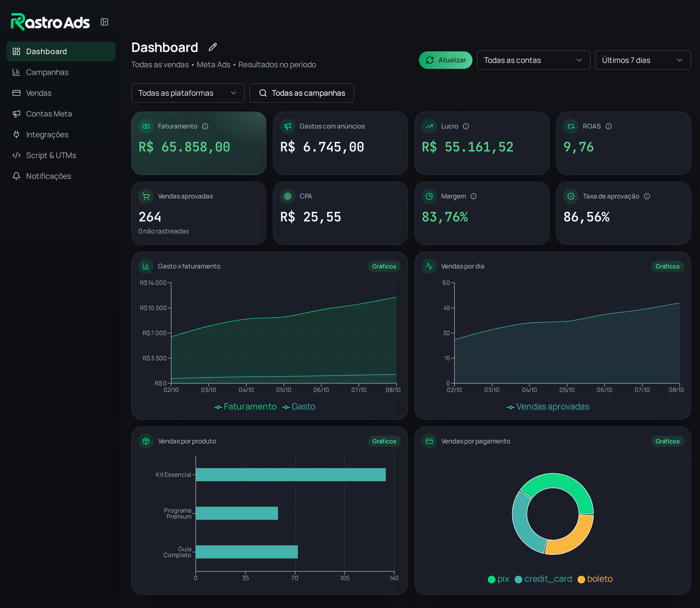
Task: Click Gráficos on Vendas por produto card
Action: coord(384,441)
